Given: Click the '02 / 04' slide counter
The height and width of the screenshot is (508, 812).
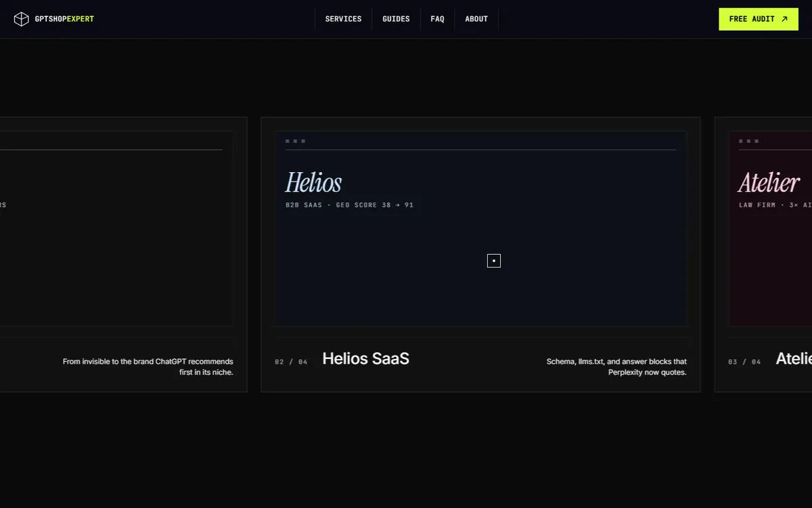Looking at the screenshot, I should click(291, 362).
